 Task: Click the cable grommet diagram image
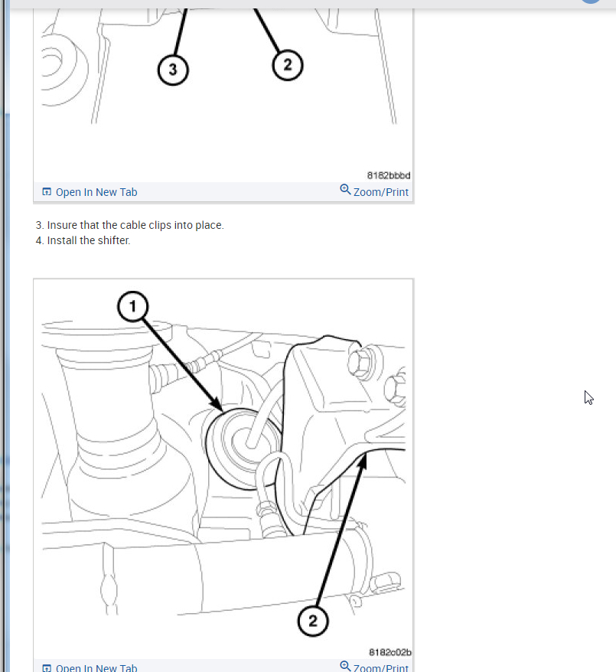click(x=223, y=467)
